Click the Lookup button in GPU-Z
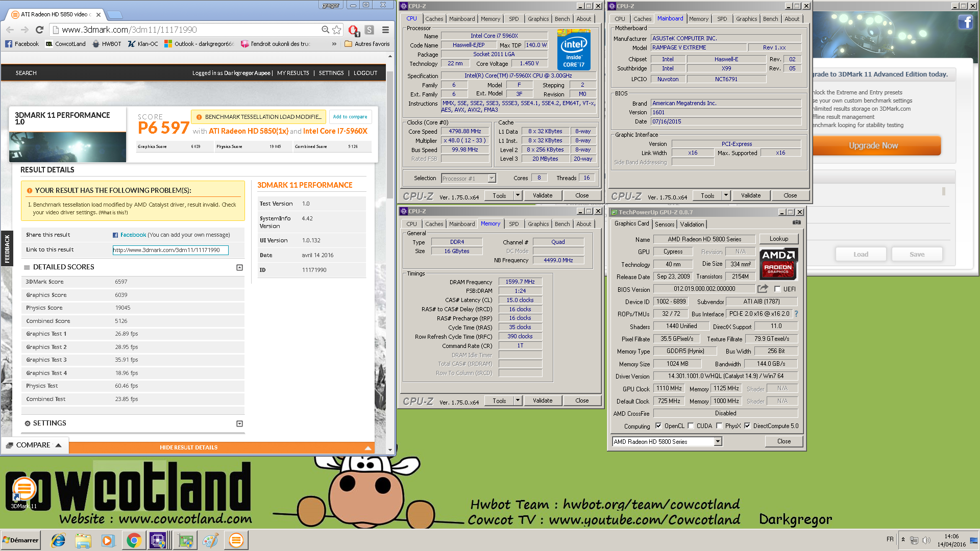Screen dimensions: 980x551 click(x=779, y=239)
